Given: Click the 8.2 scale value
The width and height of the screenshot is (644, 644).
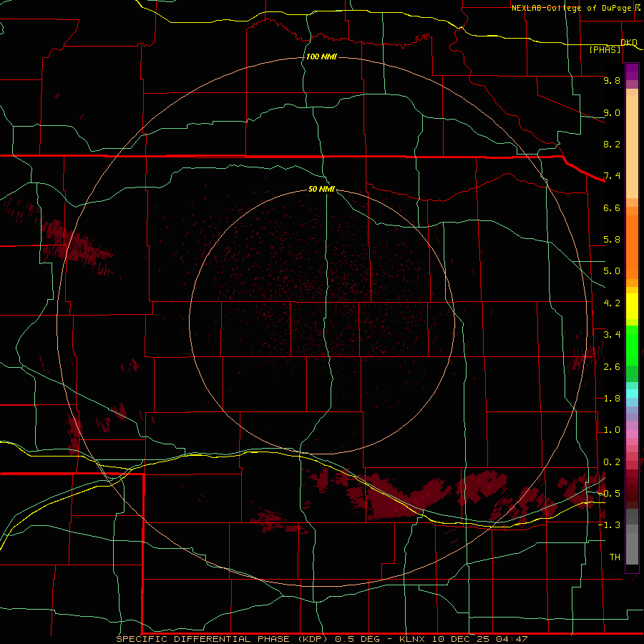Looking at the screenshot, I should point(612,144).
